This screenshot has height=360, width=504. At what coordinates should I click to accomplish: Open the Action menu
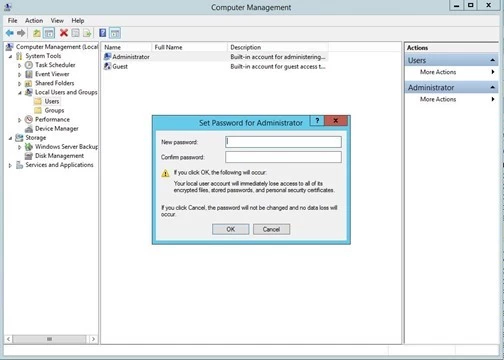pyautogui.click(x=34, y=21)
